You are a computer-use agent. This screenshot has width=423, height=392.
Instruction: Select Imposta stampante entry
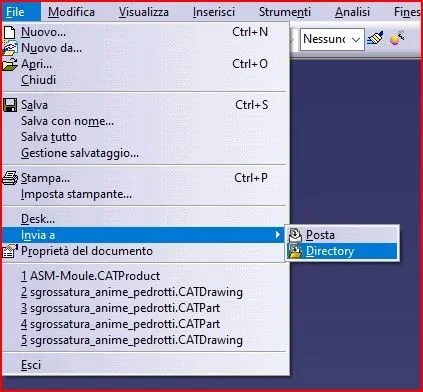pyautogui.click(x=144, y=194)
